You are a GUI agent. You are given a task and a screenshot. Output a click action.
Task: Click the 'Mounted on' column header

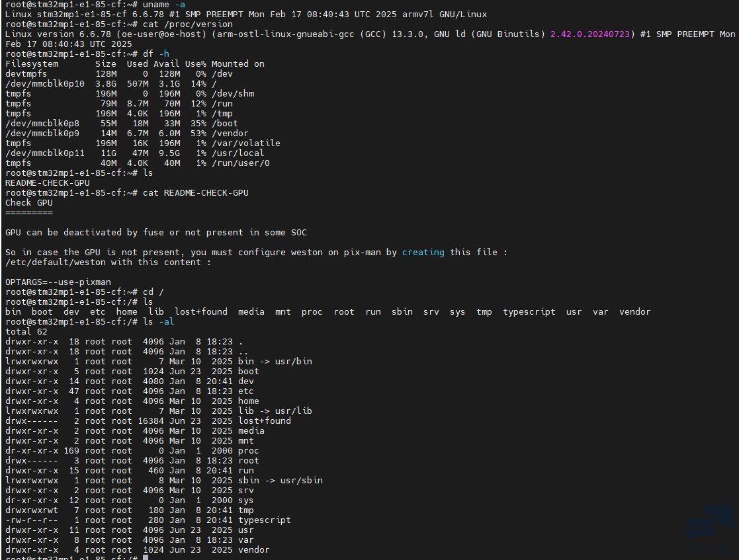pos(238,63)
